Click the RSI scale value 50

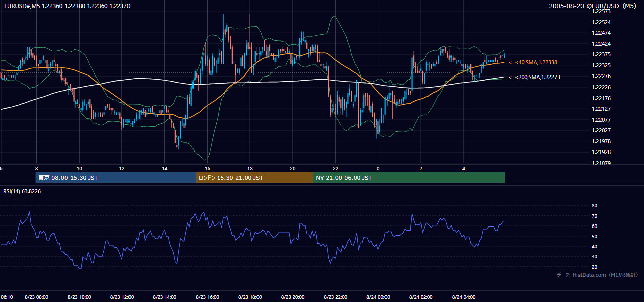pyautogui.click(x=595, y=236)
